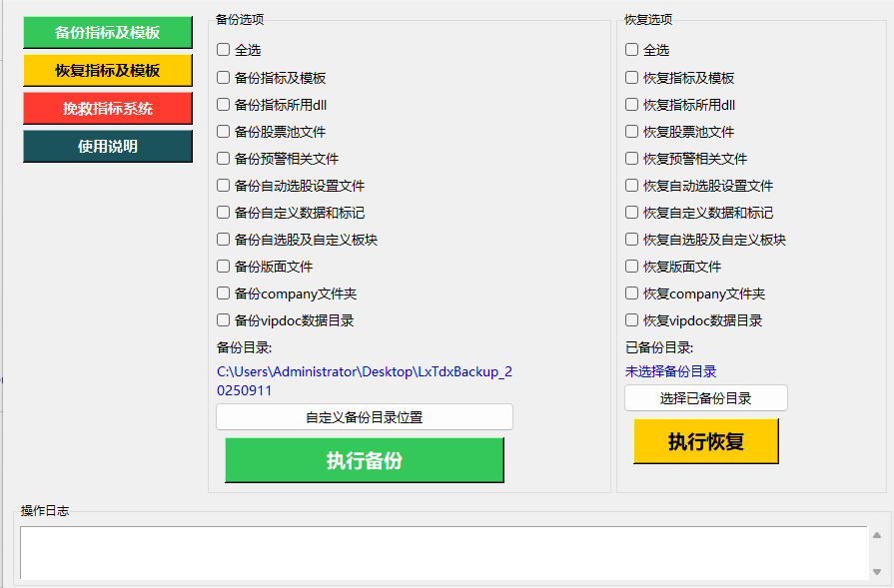Enable 全选 checkbox under 备份选项
This screenshot has height=588, width=894.
point(224,50)
